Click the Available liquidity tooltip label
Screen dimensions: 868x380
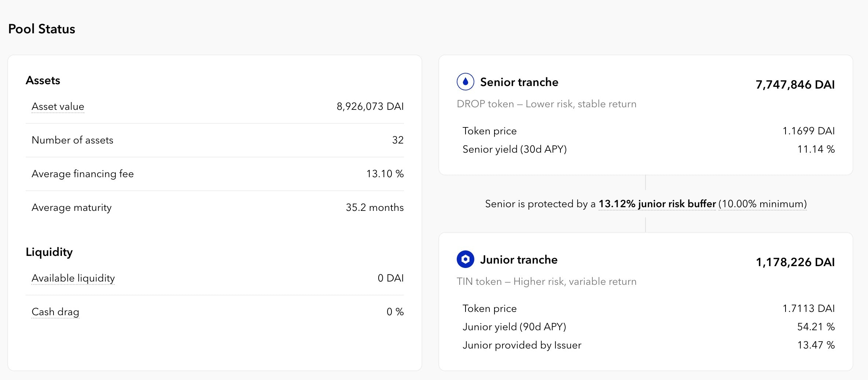pos(73,278)
